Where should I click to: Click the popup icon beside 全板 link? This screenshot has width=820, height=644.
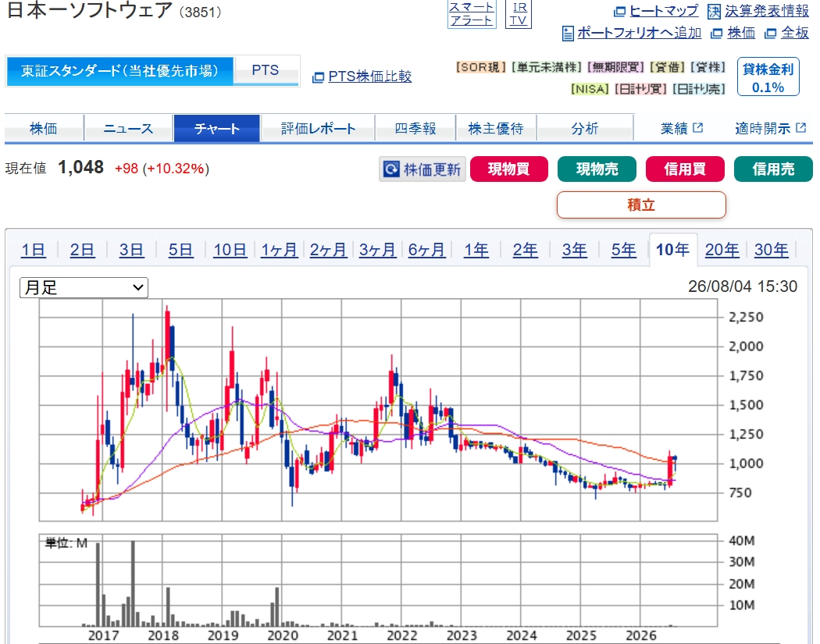coord(770,34)
